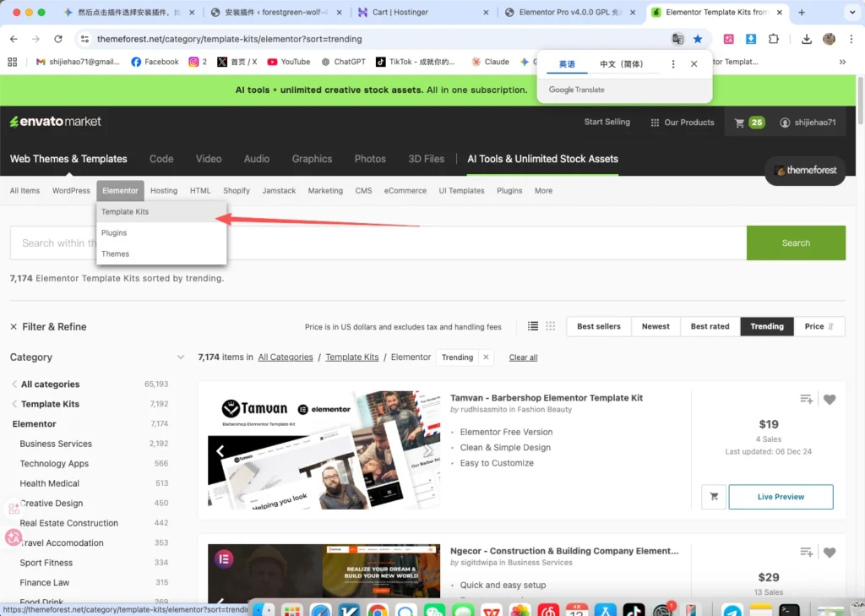Open the Chrome three-dot menu
Viewport: 865px width, 616px height.
pos(851,39)
